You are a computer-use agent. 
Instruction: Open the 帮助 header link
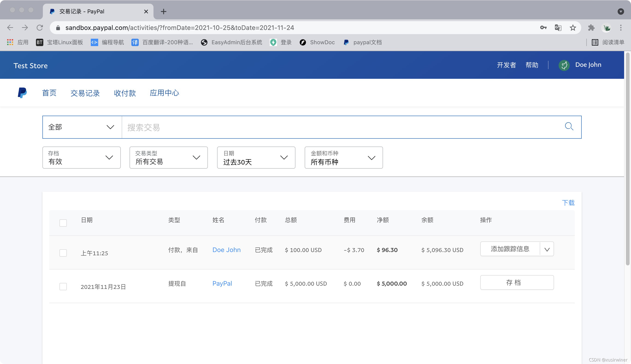click(532, 65)
